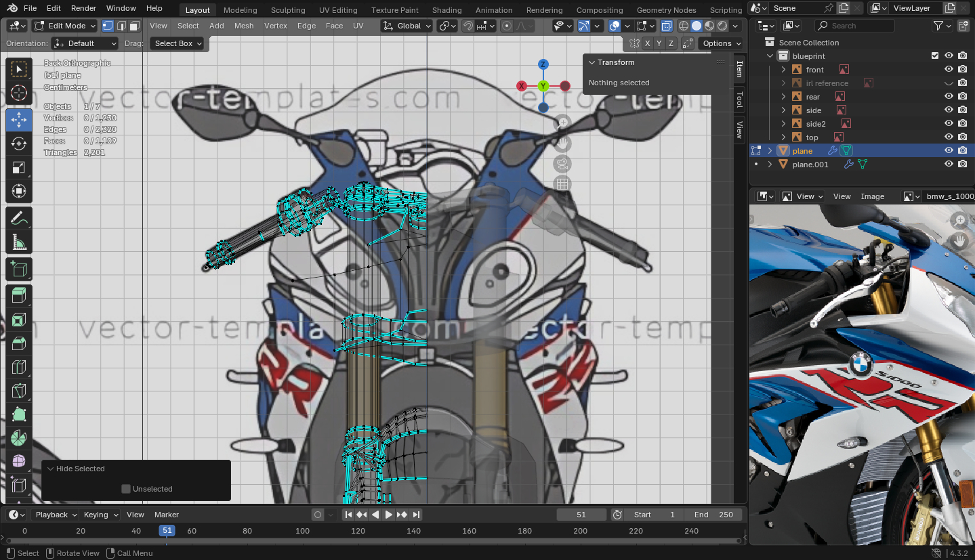Activate the Scale tool
The image size is (975, 560).
[x=19, y=167]
